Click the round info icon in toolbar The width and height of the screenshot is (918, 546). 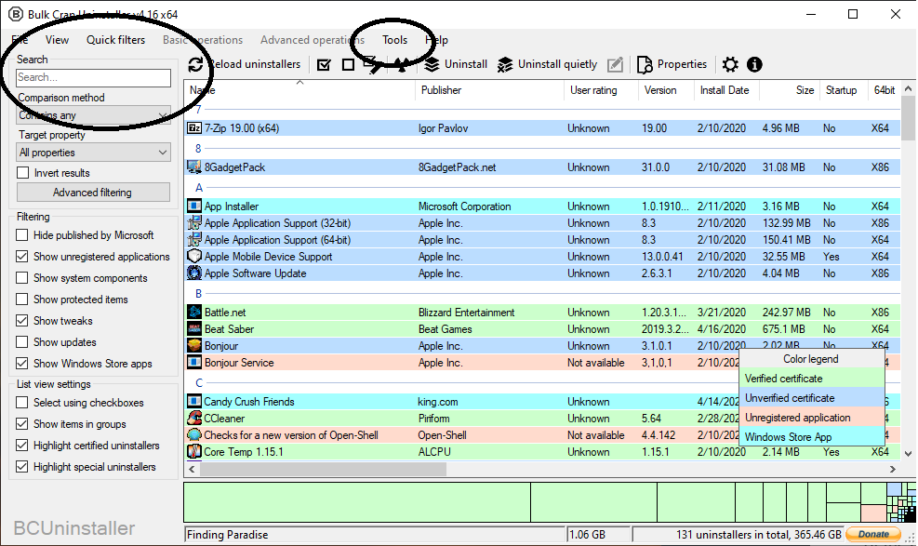[754, 64]
